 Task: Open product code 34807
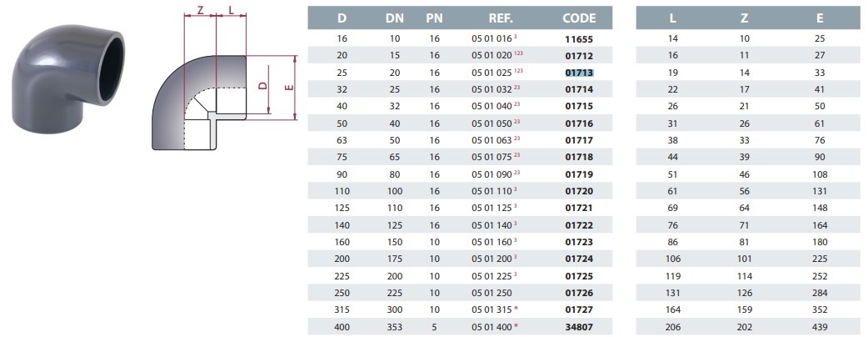click(579, 326)
